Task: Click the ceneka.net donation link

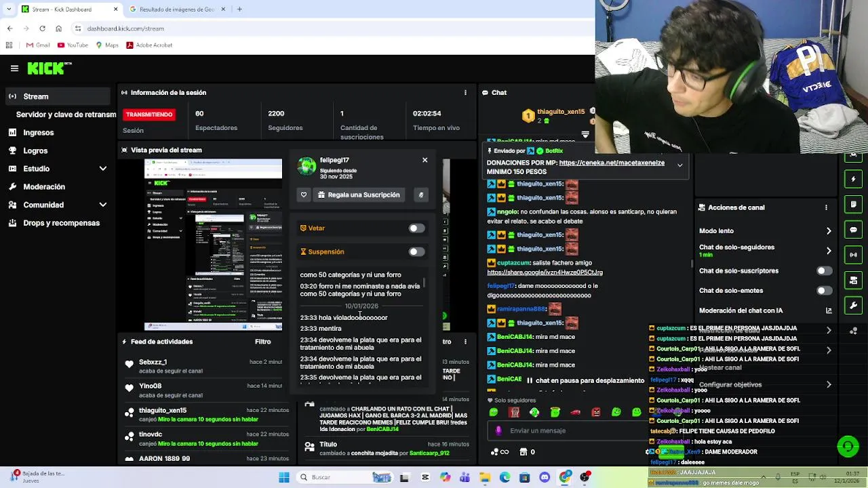Action: pos(612,163)
